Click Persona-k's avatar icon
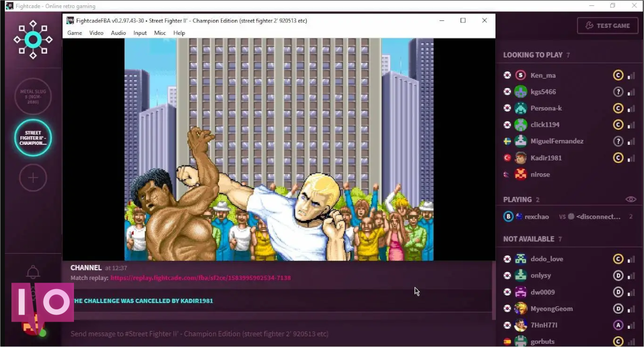644x347 pixels. [x=521, y=108]
